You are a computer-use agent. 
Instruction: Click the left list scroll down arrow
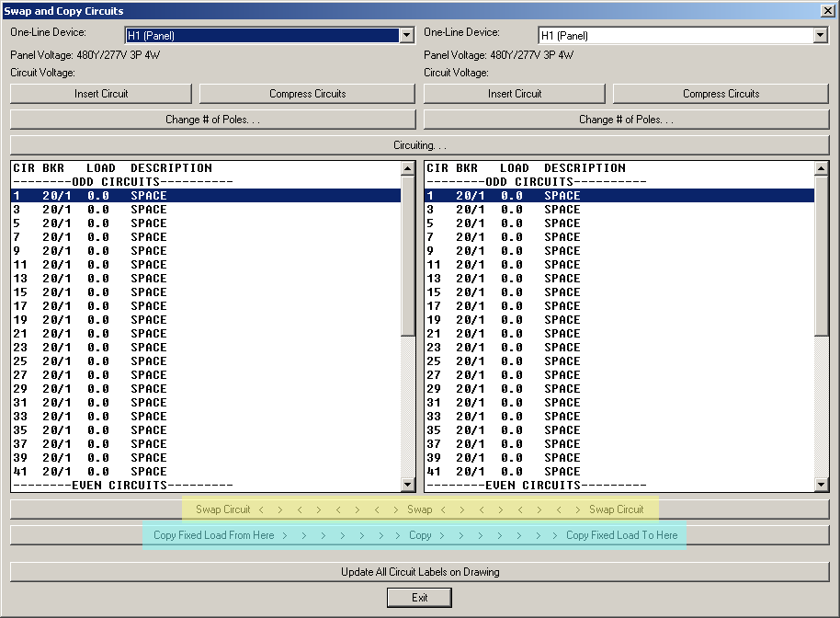pos(408,485)
